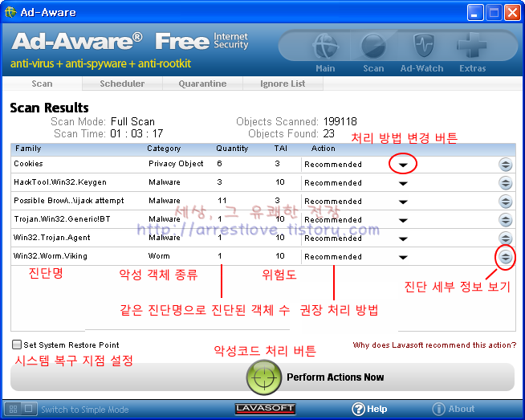Open action dropdown for HackTool.Win32.Keygen
Image resolution: width=525 pixels, height=420 pixels.
[403, 184]
